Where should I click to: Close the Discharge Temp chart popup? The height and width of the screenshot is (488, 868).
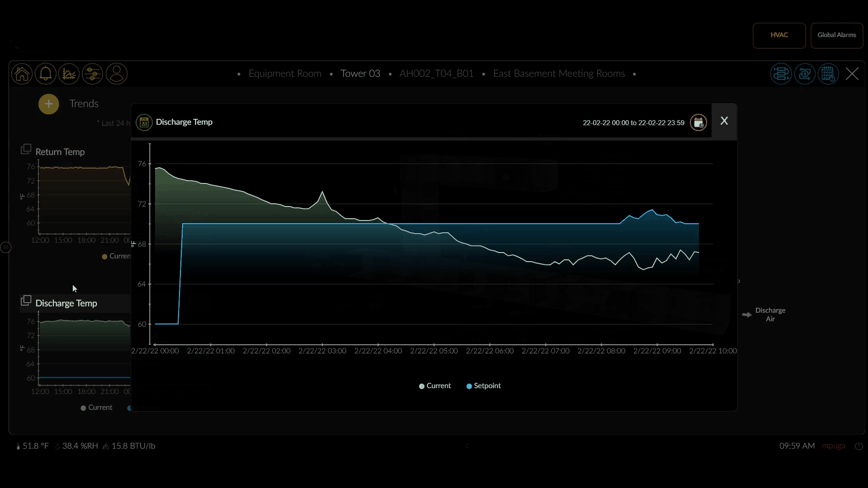click(724, 121)
